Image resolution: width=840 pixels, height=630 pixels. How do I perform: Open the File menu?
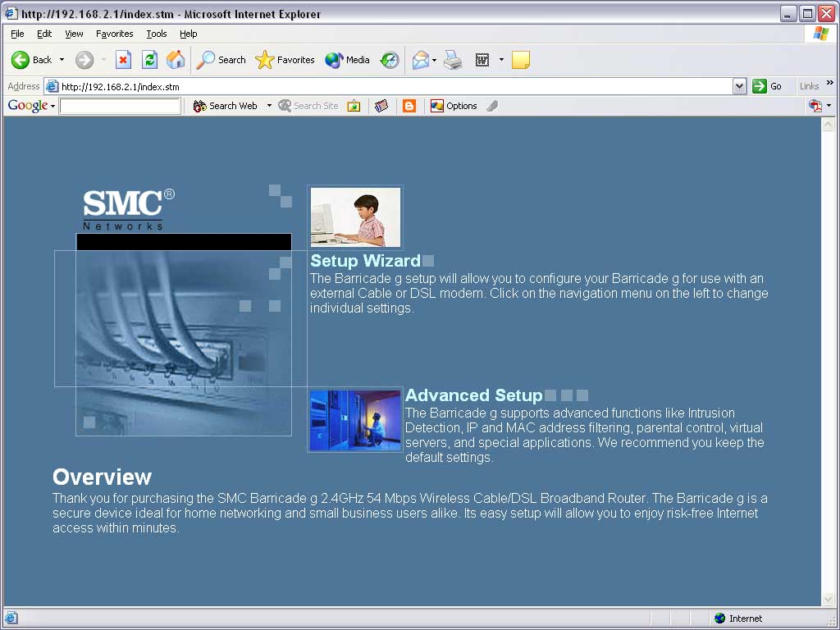17,34
